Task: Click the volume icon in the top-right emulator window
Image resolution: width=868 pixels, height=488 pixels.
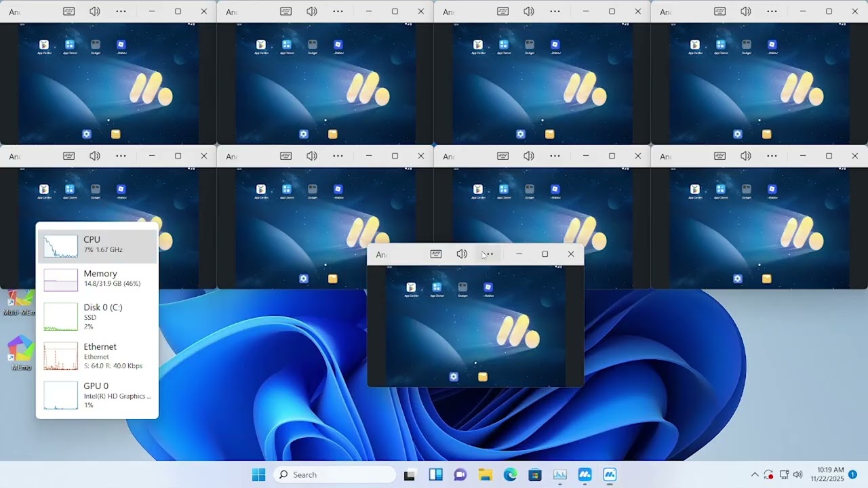Action: click(746, 12)
